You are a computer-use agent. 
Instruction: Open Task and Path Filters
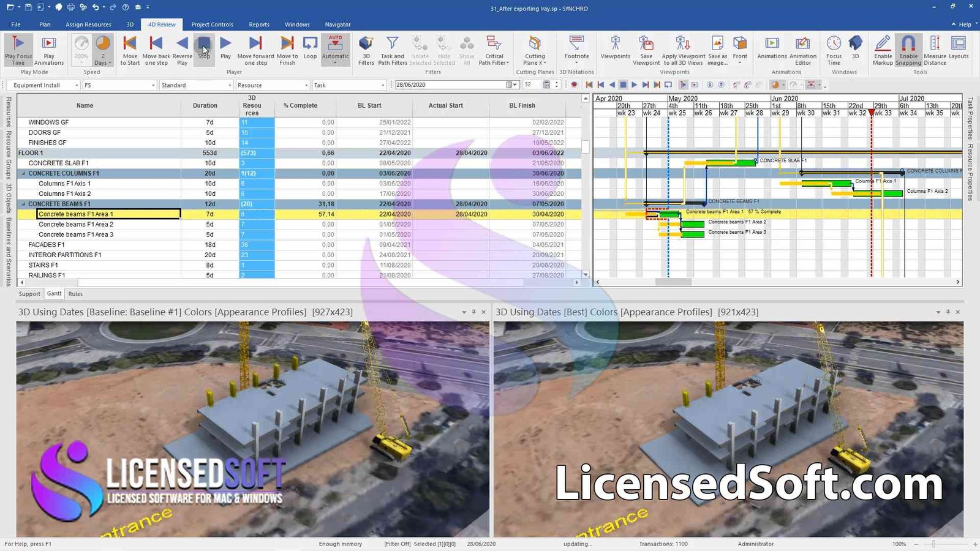[392, 50]
